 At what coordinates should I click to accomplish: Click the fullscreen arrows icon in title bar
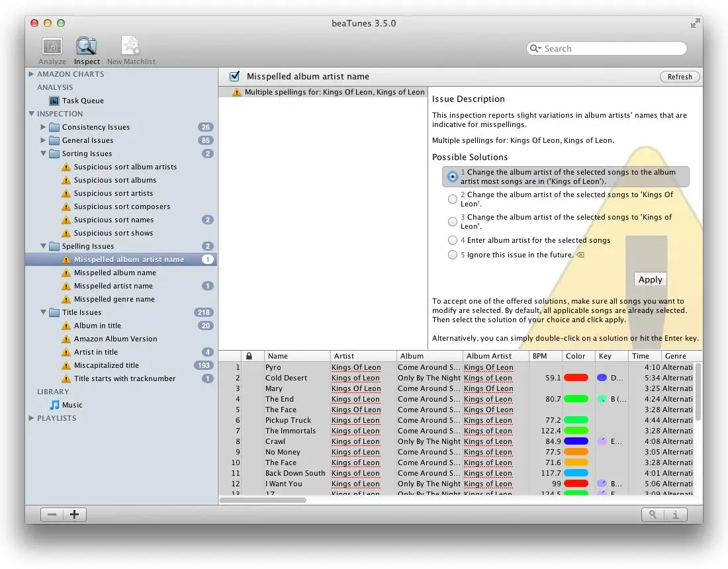pyautogui.click(x=695, y=23)
